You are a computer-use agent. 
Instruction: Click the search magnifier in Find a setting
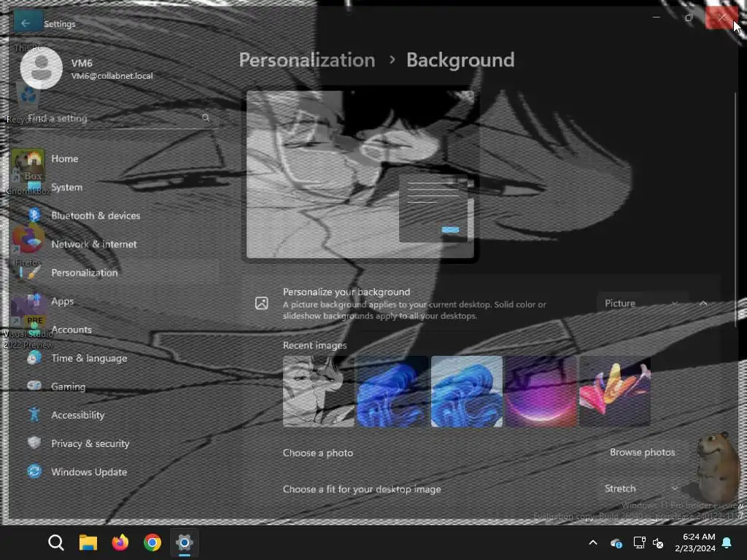coord(205,117)
